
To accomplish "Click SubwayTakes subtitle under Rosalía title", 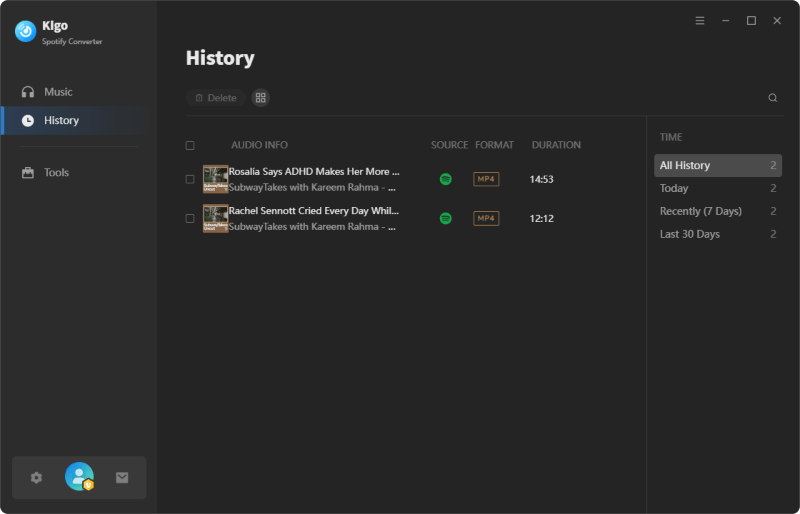I will click(312, 187).
